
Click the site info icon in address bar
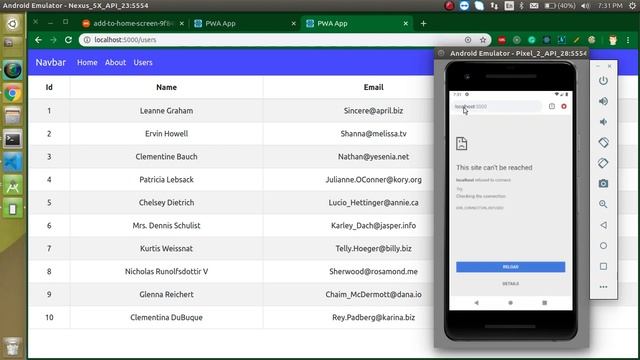point(87,40)
